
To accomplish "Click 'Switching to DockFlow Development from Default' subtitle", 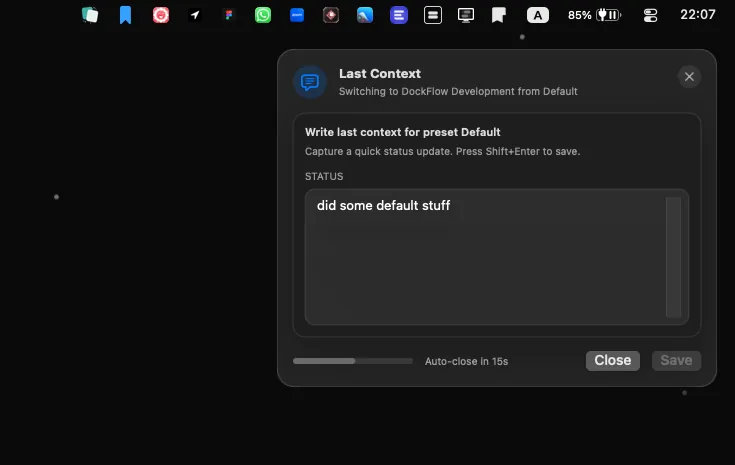I will 458,91.
